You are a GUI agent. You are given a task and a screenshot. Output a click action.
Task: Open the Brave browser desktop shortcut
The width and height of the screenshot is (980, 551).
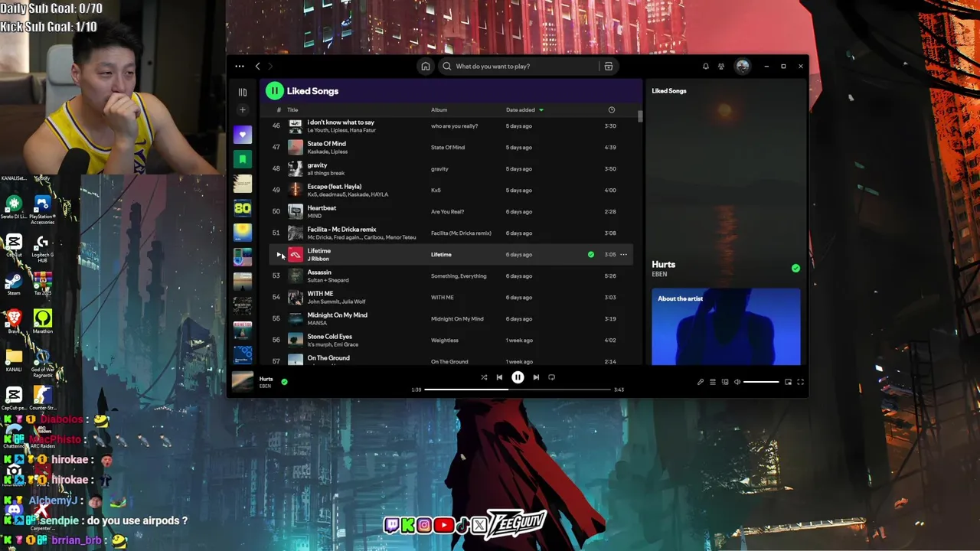(14, 321)
